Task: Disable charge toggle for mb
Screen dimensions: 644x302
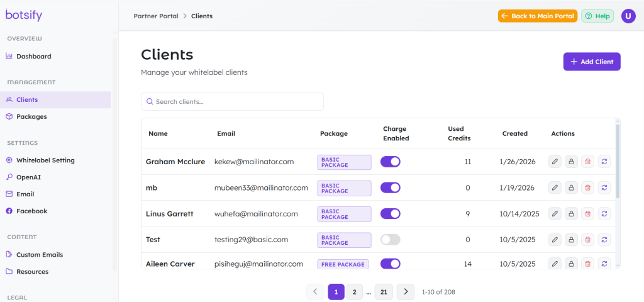Action: click(x=390, y=187)
